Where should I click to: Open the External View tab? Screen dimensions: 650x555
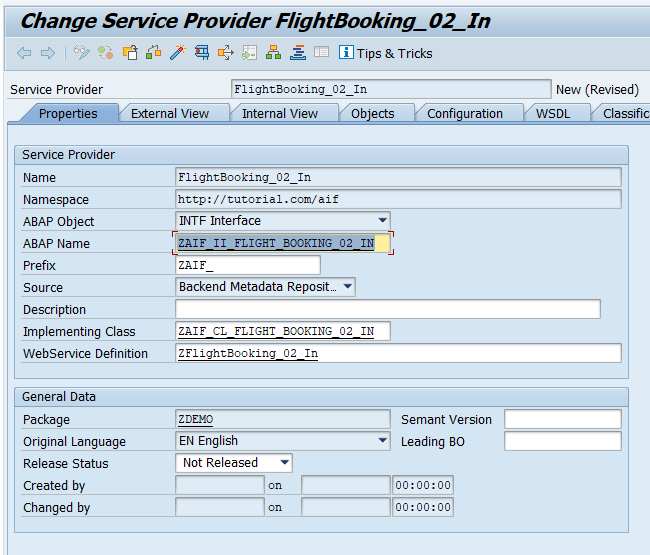coord(170,113)
